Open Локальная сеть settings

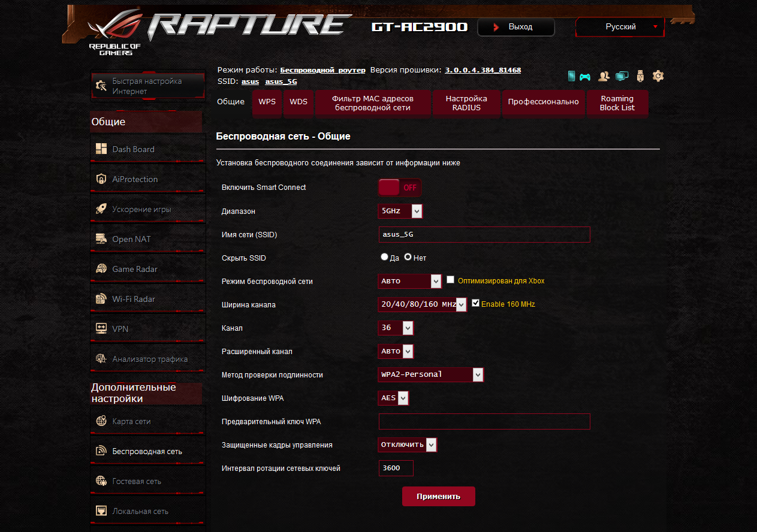tap(147, 512)
